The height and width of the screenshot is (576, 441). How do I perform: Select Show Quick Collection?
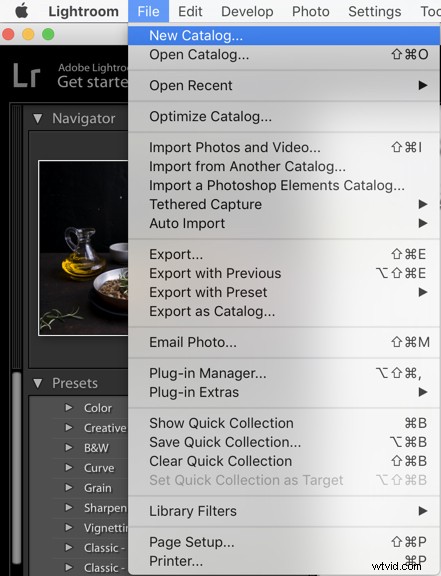tap(284, 423)
